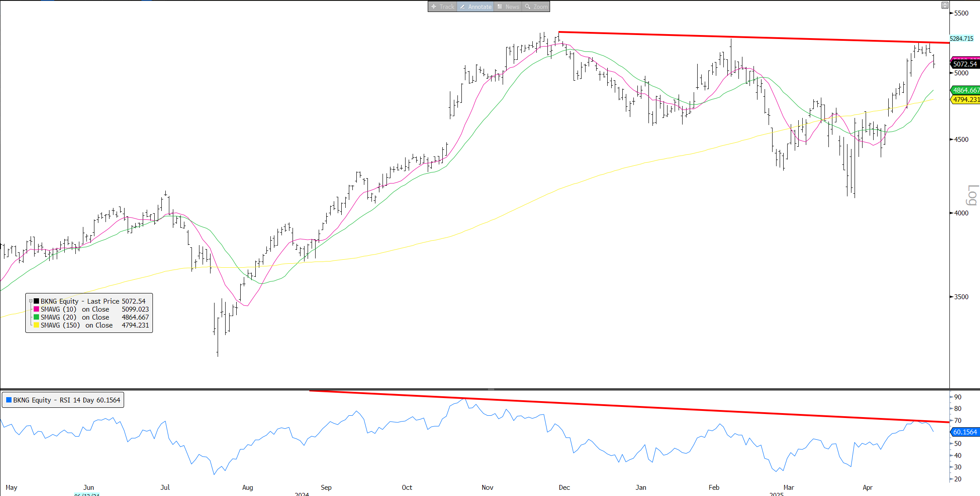
Task: Click the Log scale label on axis
Action: point(972,195)
